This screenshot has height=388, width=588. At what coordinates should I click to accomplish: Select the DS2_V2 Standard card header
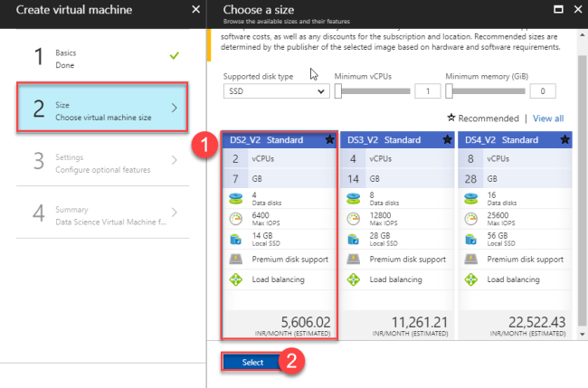280,140
